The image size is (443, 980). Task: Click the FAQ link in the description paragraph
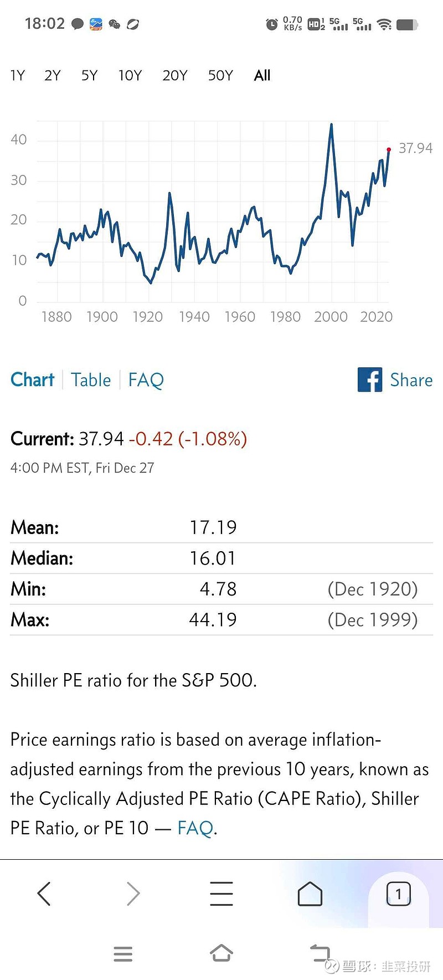[195, 828]
